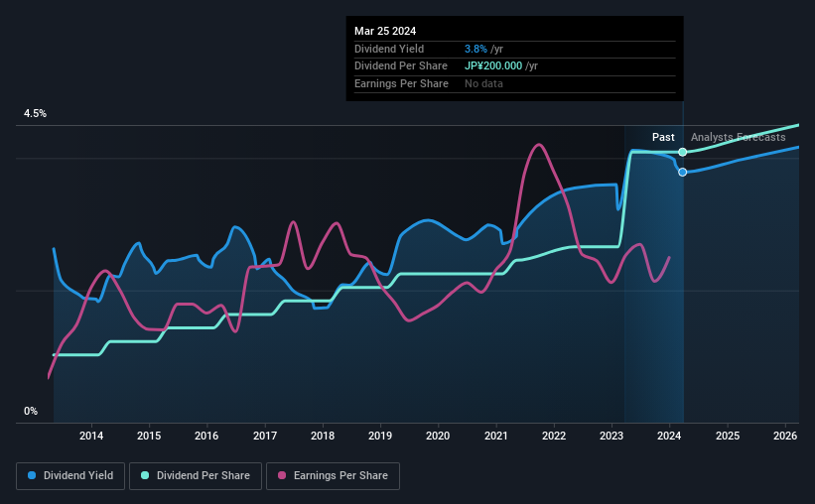Click the 2024 x-axis label
This screenshot has height=504, width=815.
[669, 436]
